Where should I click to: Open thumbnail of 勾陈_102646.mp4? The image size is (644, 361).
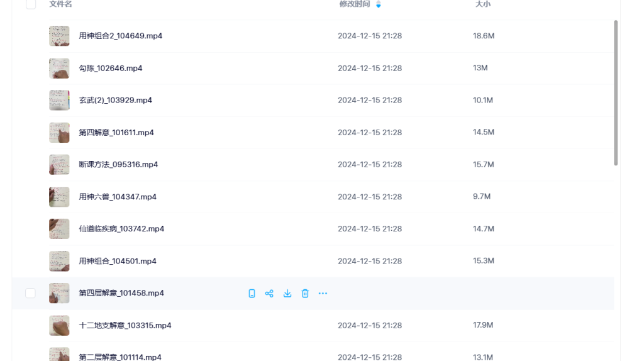59,68
